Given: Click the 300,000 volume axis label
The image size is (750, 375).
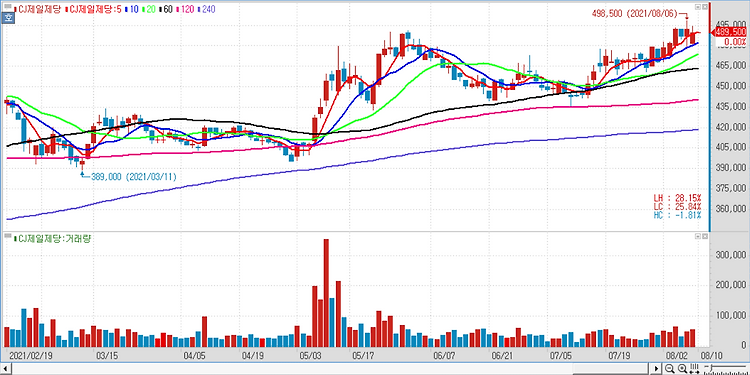Looking at the screenshot, I should [x=730, y=255].
